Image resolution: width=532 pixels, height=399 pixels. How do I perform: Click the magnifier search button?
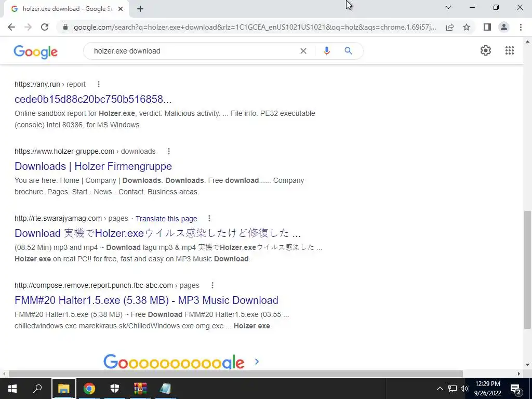348,51
